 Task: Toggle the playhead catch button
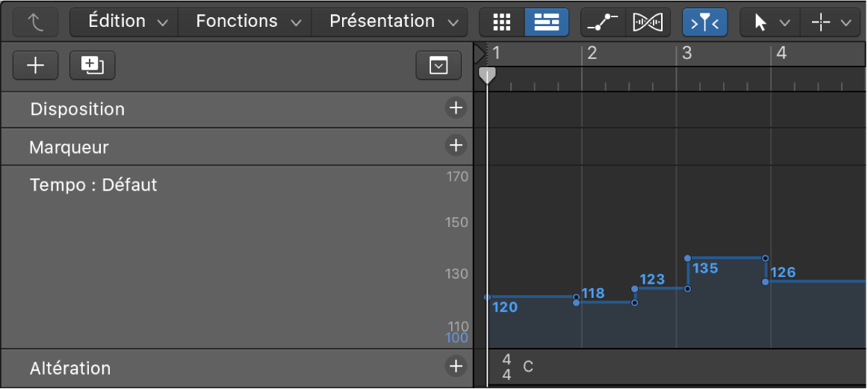click(704, 22)
